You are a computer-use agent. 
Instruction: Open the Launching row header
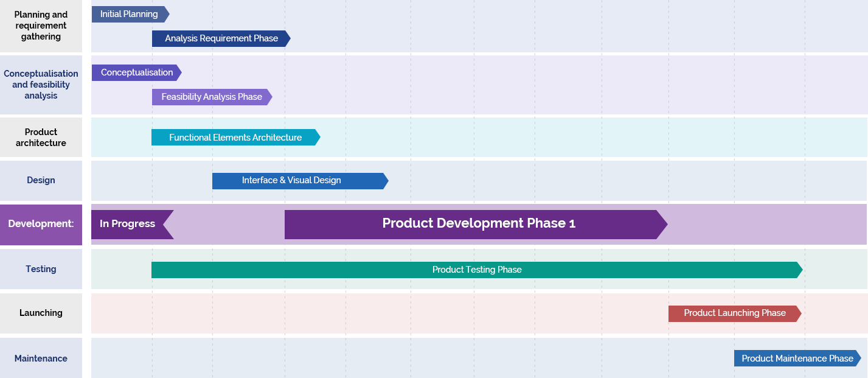click(x=41, y=313)
